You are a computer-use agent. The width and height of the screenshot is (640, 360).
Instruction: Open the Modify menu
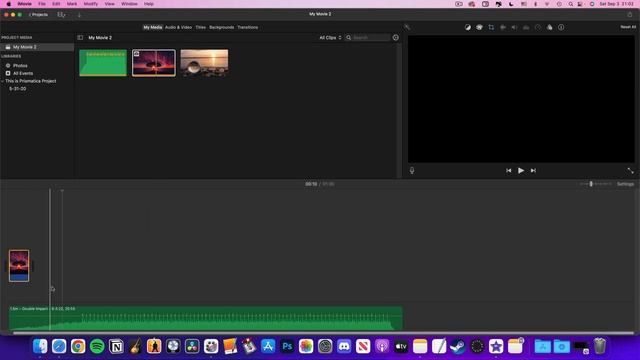[x=91, y=4]
